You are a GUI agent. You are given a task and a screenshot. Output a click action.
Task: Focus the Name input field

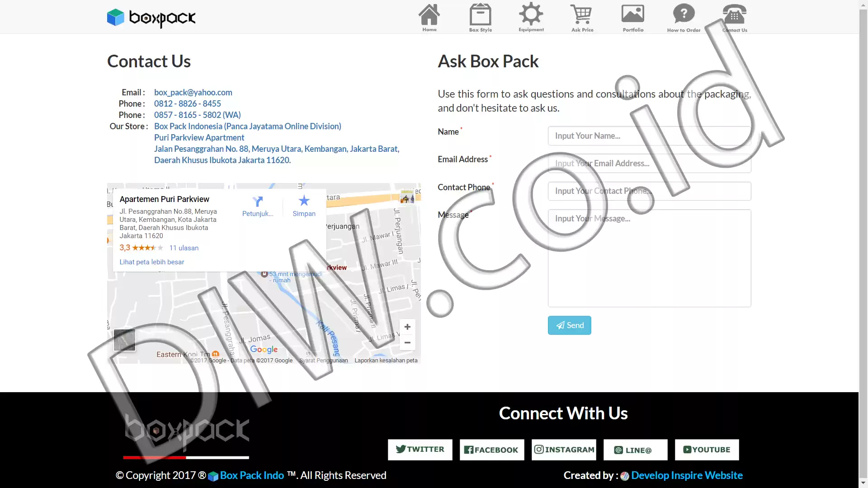pyautogui.click(x=649, y=136)
